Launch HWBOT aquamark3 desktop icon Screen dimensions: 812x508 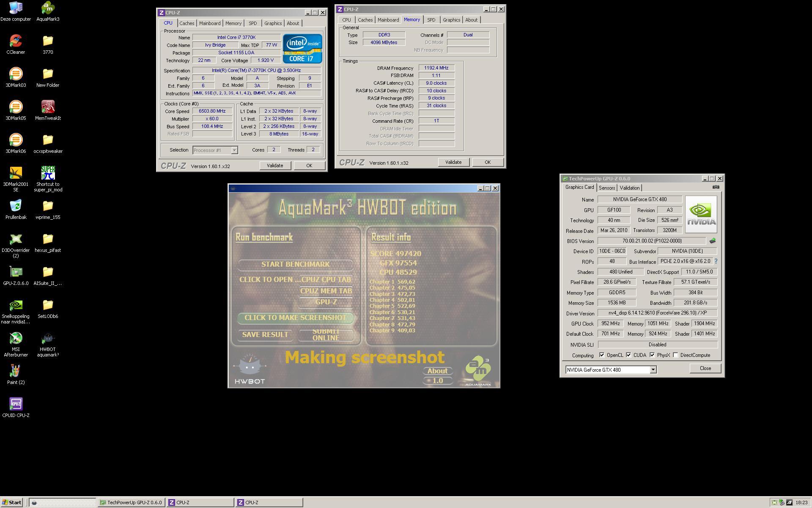pos(48,344)
